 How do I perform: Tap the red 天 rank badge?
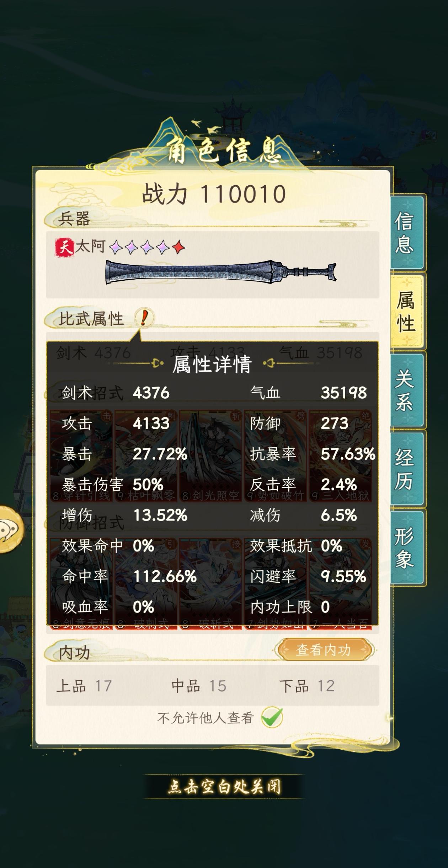click(x=65, y=247)
